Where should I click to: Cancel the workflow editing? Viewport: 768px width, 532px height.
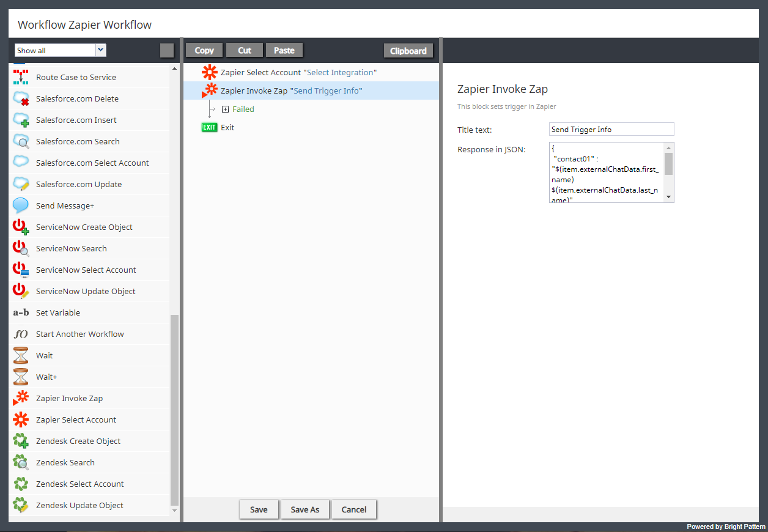[x=354, y=509]
